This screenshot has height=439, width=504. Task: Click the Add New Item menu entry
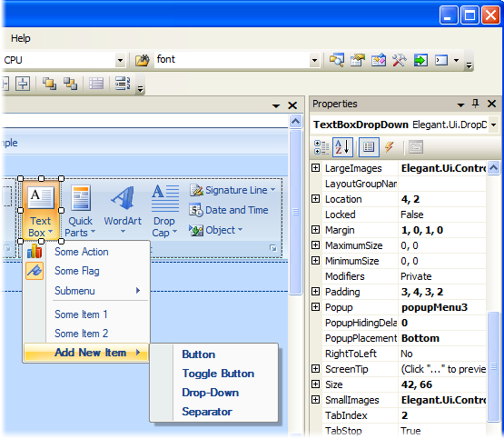86,353
